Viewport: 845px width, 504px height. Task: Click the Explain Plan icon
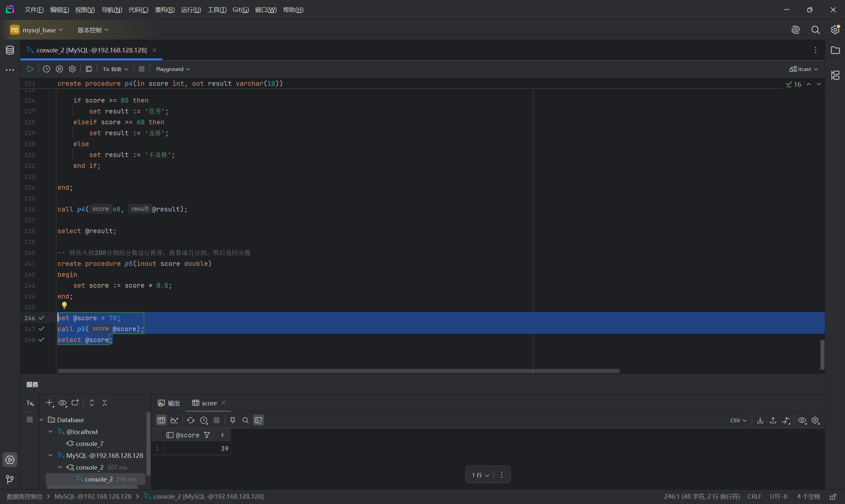click(x=59, y=69)
